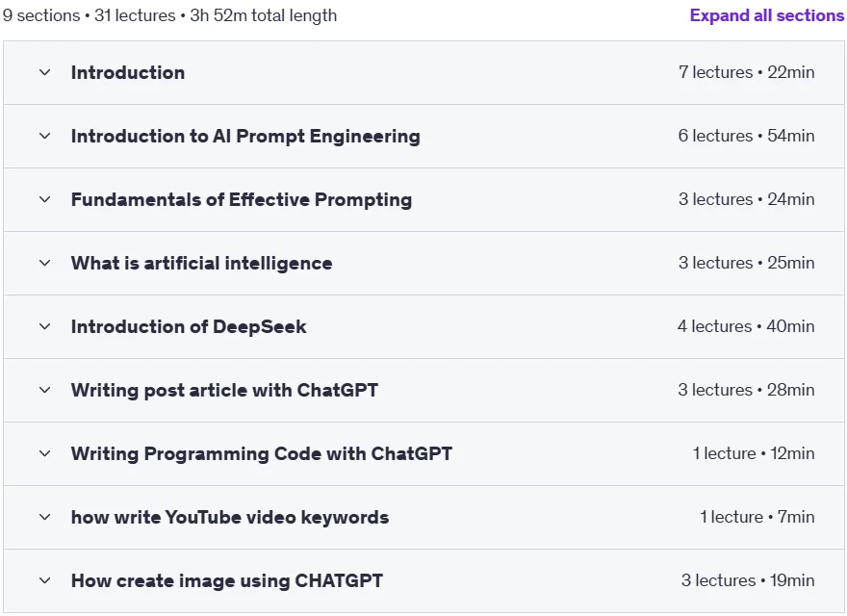Select Writing Programming Code with ChatGPT title
Viewport: 847px width, 616px height.
pos(262,453)
